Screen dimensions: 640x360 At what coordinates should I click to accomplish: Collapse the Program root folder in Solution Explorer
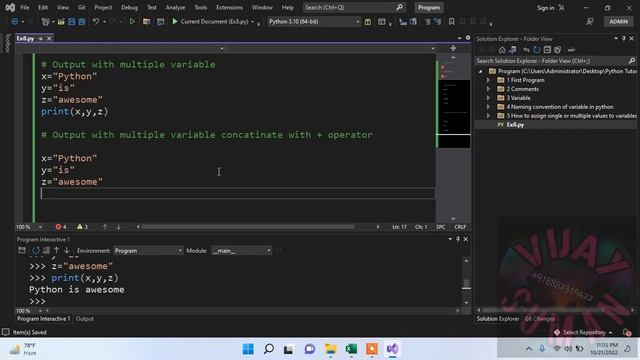point(480,71)
